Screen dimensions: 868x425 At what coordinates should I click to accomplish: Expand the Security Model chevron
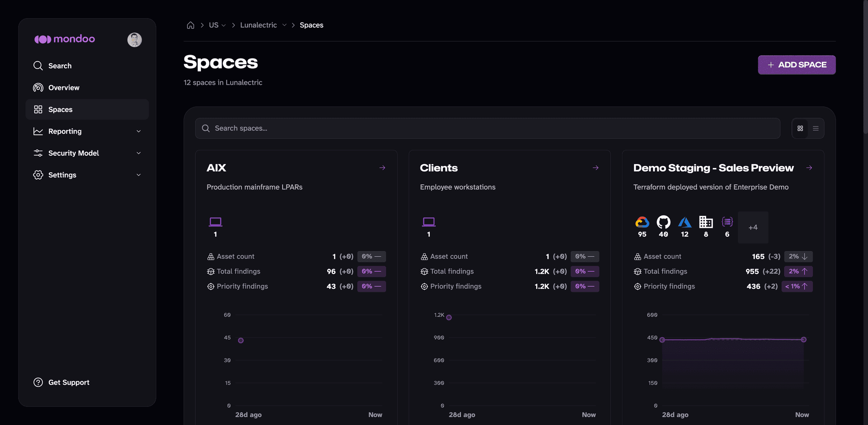coord(139,153)
